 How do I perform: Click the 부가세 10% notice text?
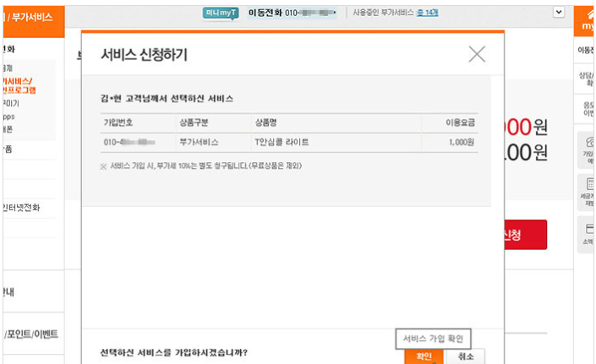coord(201,166)
